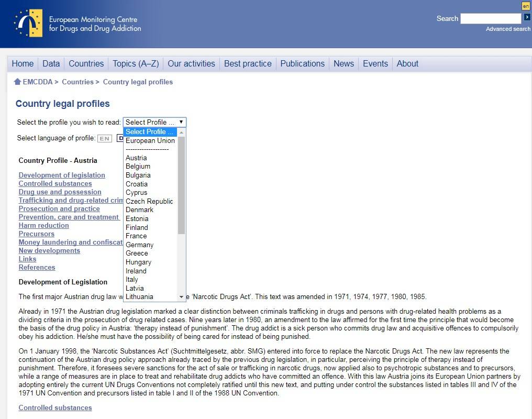Viewport: 532px width, 419px height.
Task: Click the EMCDDA breadcrumb link
Action: (x=38, y=82)
